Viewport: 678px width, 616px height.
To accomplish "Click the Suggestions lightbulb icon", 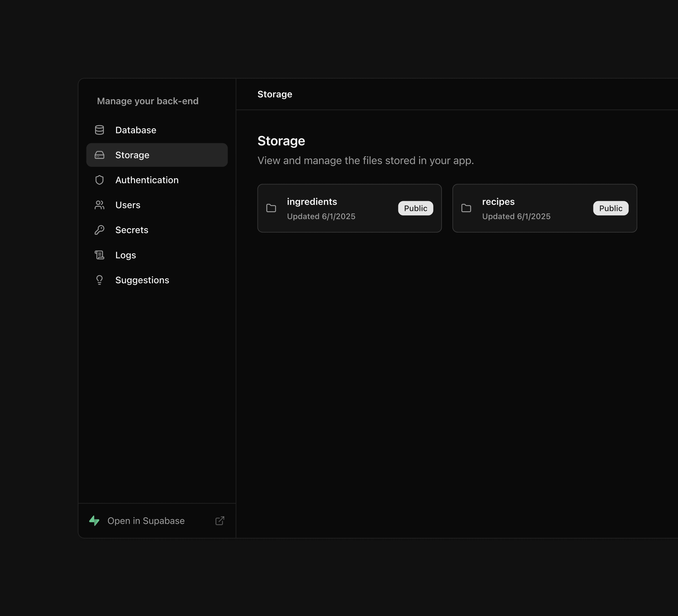I will [x=99, y=280].
